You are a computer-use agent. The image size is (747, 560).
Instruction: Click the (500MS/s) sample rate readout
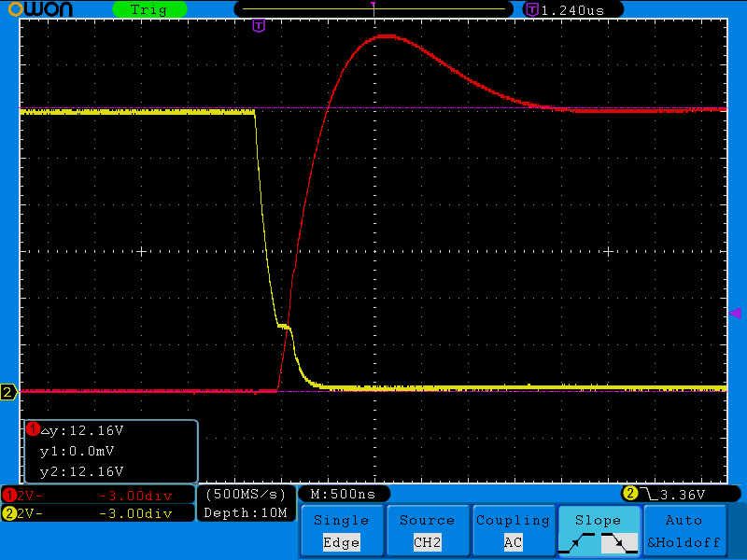pos(246,495)
